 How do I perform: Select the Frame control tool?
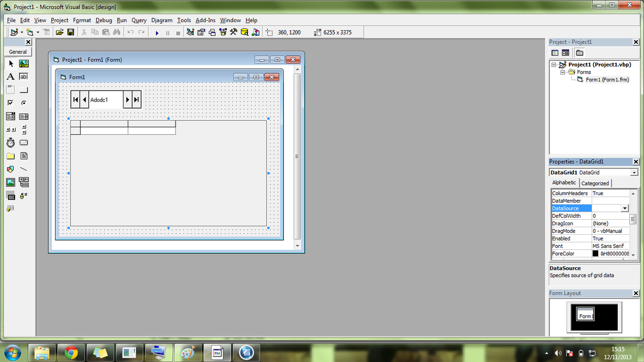(x=11, y=90)
